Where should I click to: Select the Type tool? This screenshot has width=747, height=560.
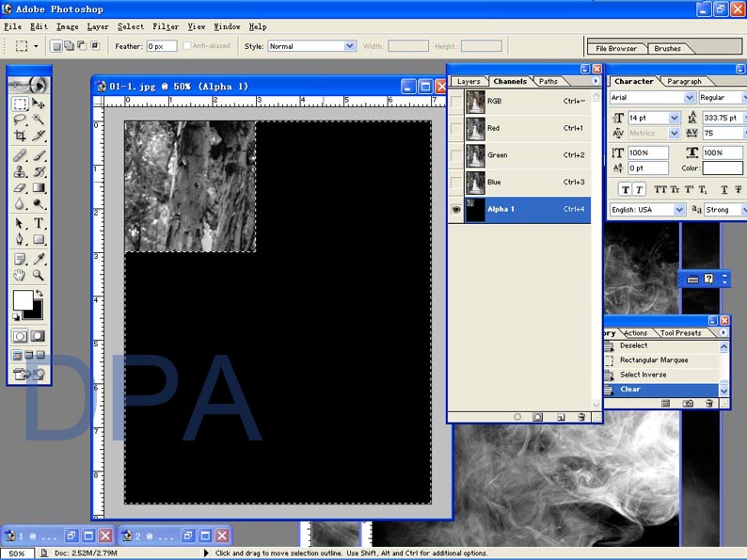(x=39, y=223)
